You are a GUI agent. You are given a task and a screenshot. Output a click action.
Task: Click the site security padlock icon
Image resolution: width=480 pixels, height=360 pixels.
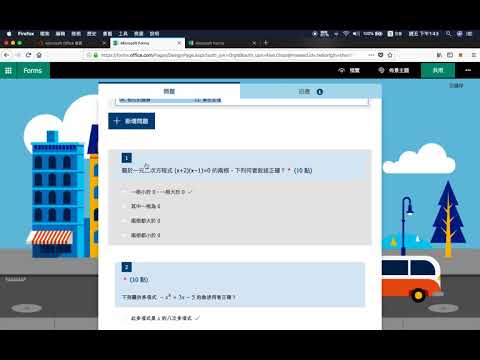tap(95, 55)
